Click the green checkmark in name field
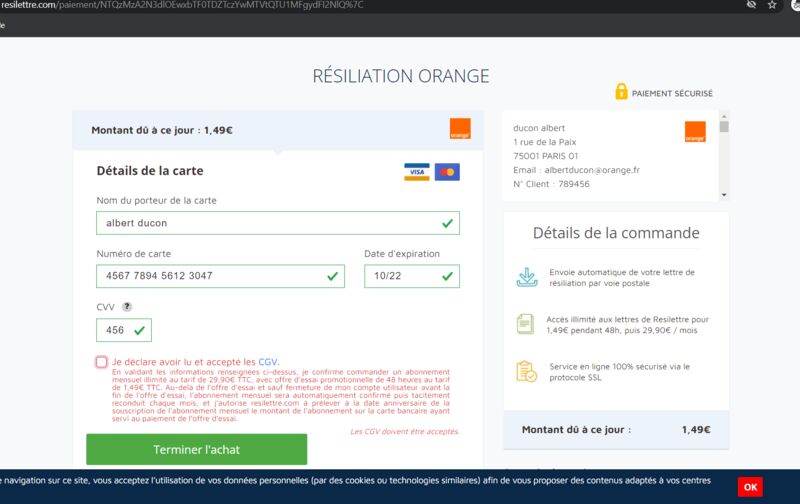The width and height of the screenshot is (800, 504). [447, 223]
